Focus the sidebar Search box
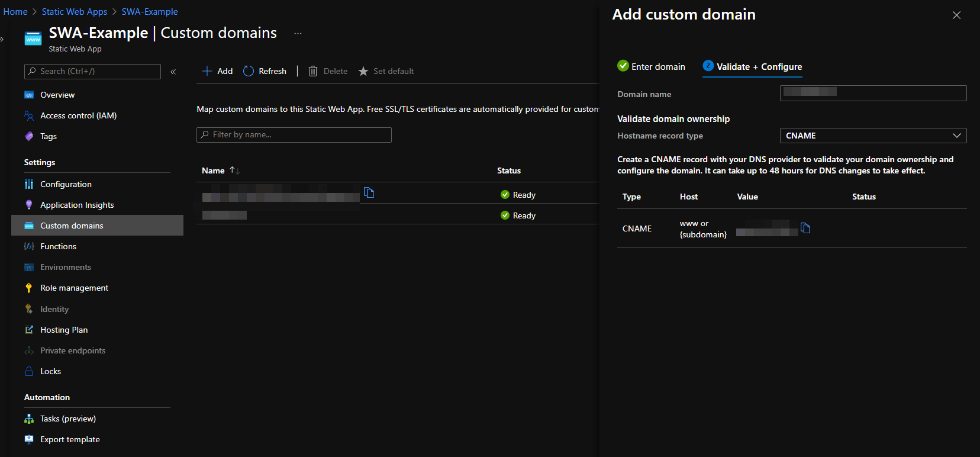The width and height of the screenshot is (980, 457). (93, 72)
